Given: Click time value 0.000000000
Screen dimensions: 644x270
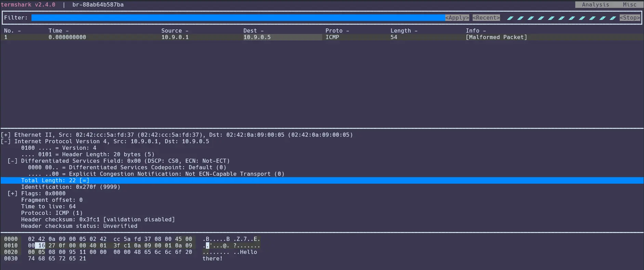Looking at the screenshot, I should click(x=67, y=37).
